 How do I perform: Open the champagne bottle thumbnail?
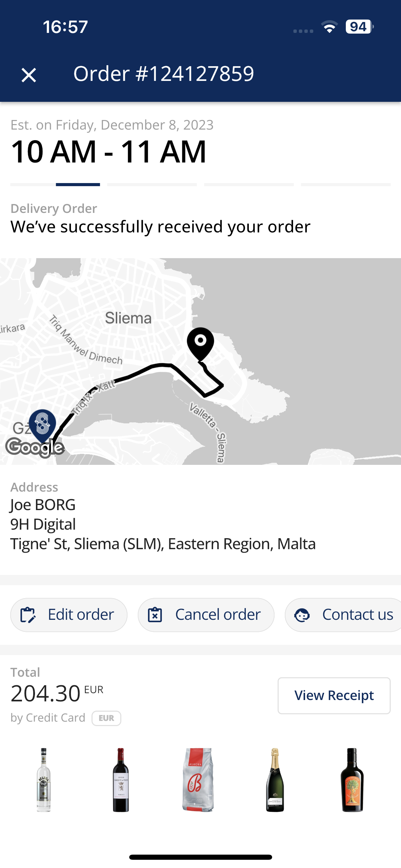pos(275,780)
